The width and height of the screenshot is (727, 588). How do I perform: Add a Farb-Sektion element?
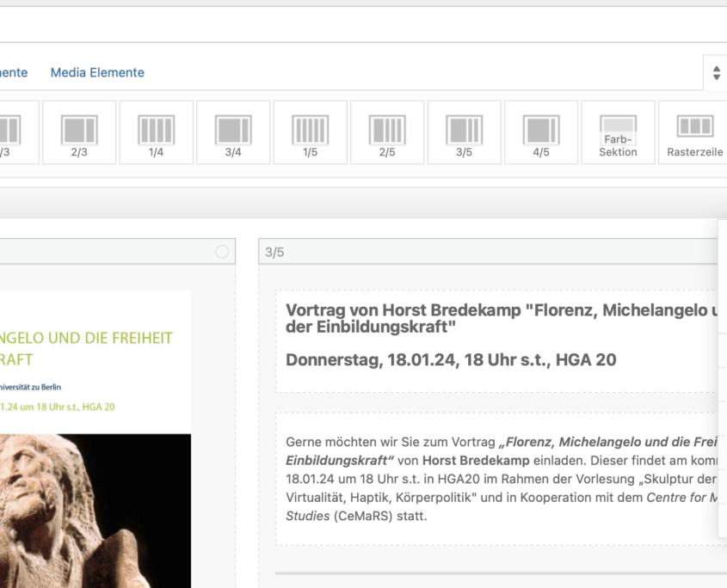click(618, 132)
